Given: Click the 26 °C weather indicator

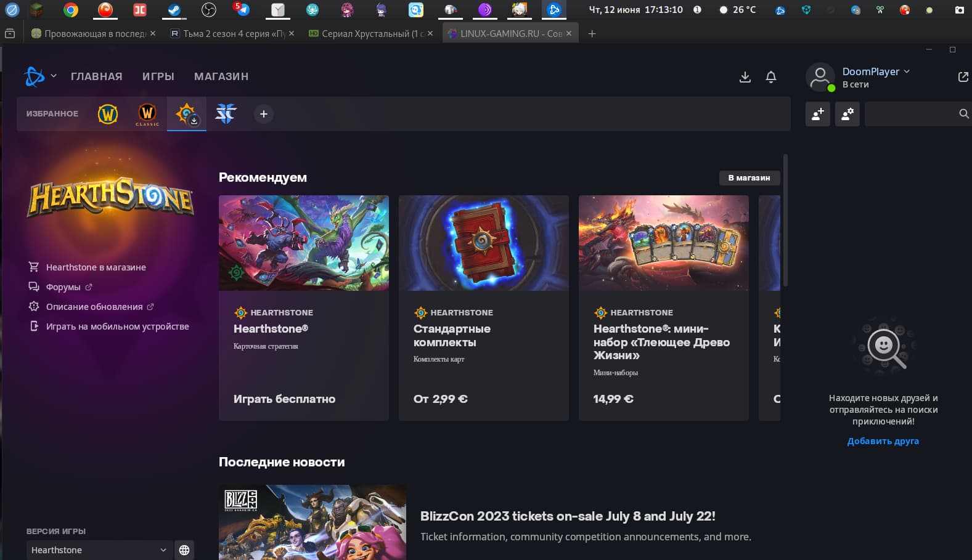Looking at the screenshot, I should pos(738,10).
